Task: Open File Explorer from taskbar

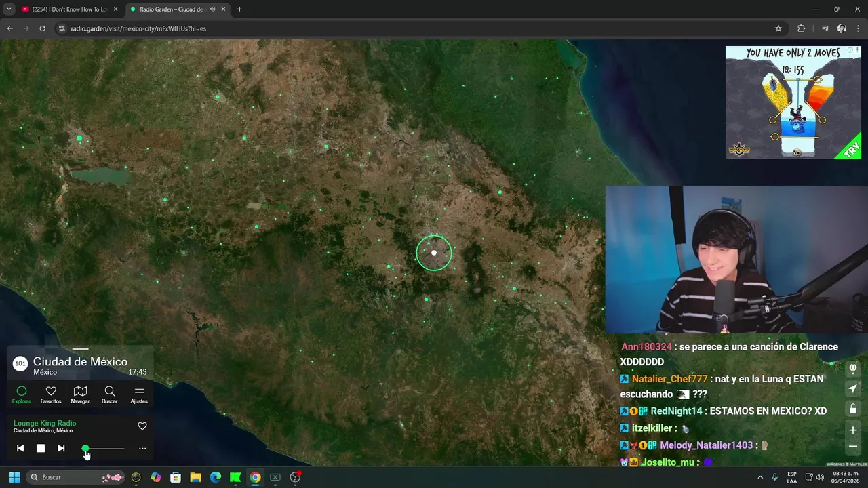Action: tap(195, 477)
